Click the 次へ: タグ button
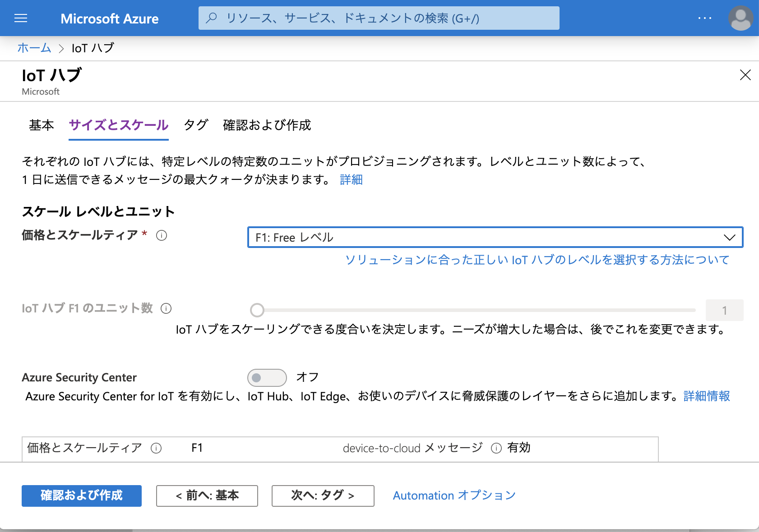This screenshot has width=759, height=532. 323,496
